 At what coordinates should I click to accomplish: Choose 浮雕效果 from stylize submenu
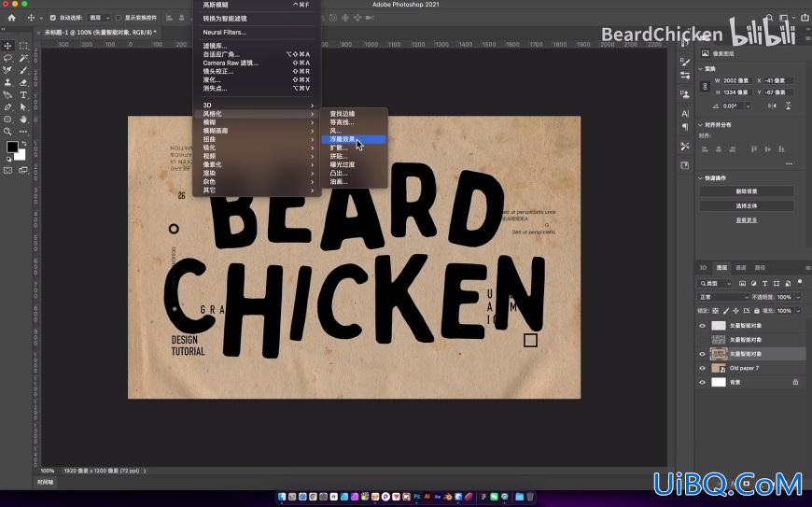pyautogui.click(x=353, y=139)
